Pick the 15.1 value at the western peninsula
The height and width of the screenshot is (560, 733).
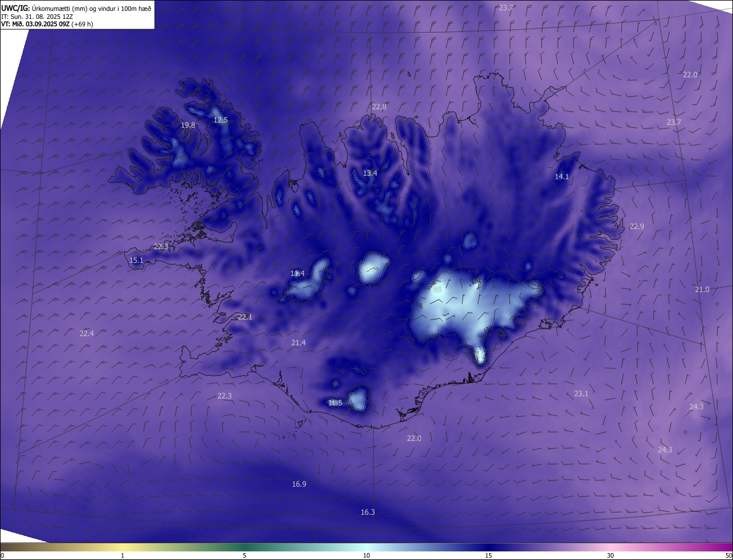(136, 261)
